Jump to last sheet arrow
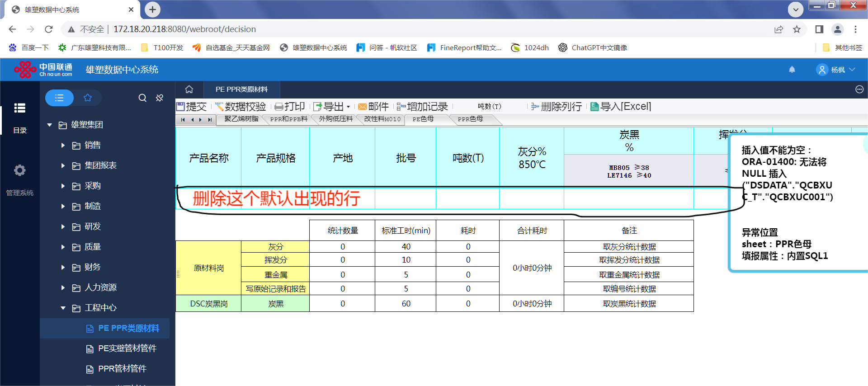The width and height of the screenshot is (868, 386). (x=209, y=120)
